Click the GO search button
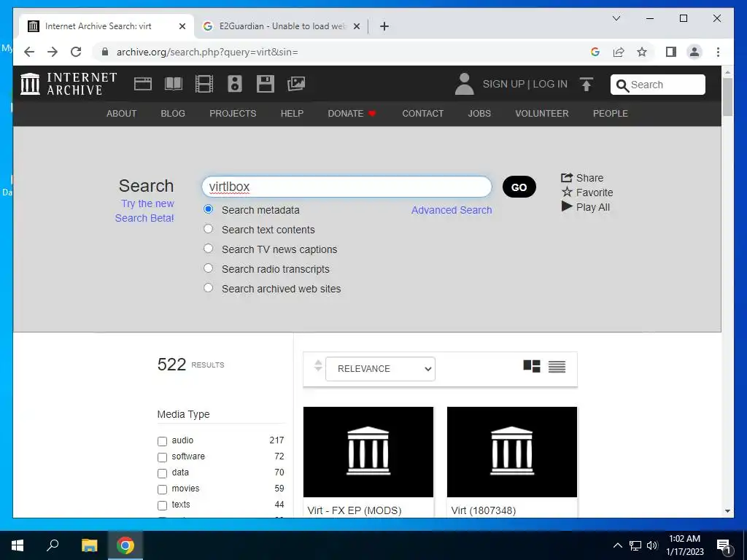The height and width of the screenshot is (560, 747). pos(519,187)
